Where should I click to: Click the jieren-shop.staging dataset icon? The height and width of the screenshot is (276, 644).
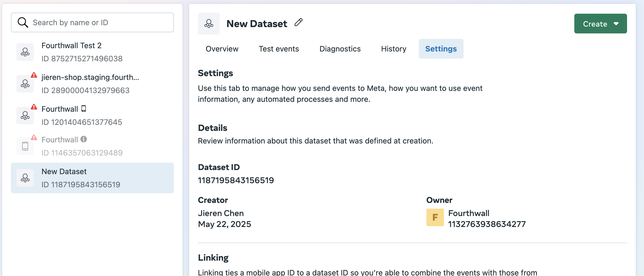pyautogui.click(x=25, y=84)
